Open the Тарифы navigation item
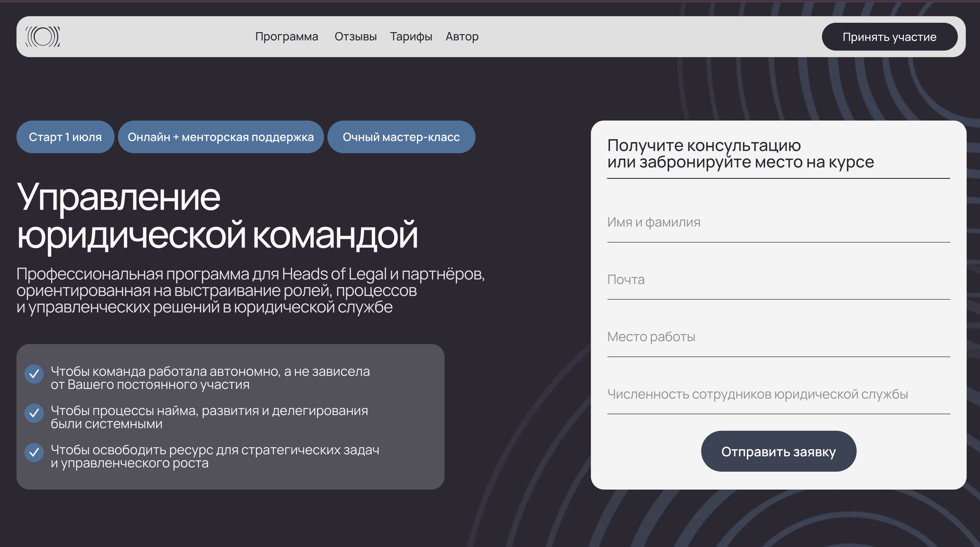Image resolution: width=980 pixels, height=547 pixels. [x=411, y=37]
